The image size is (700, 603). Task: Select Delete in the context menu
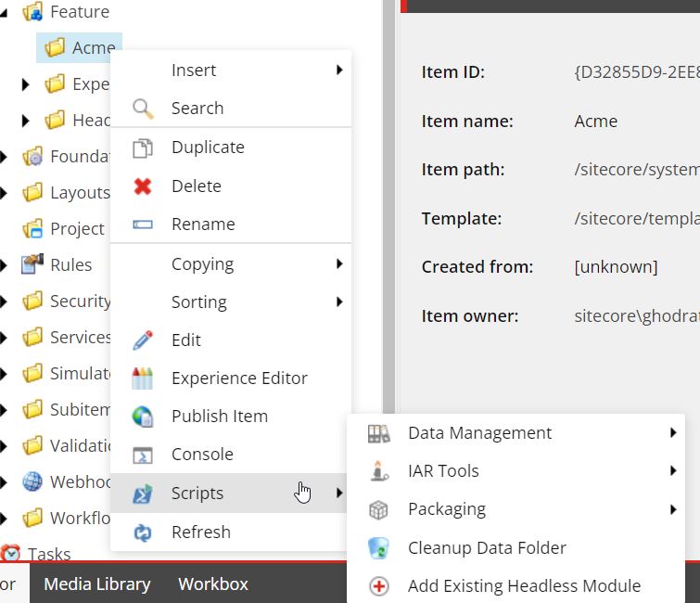pyautogui.click(x=231, y=186)
